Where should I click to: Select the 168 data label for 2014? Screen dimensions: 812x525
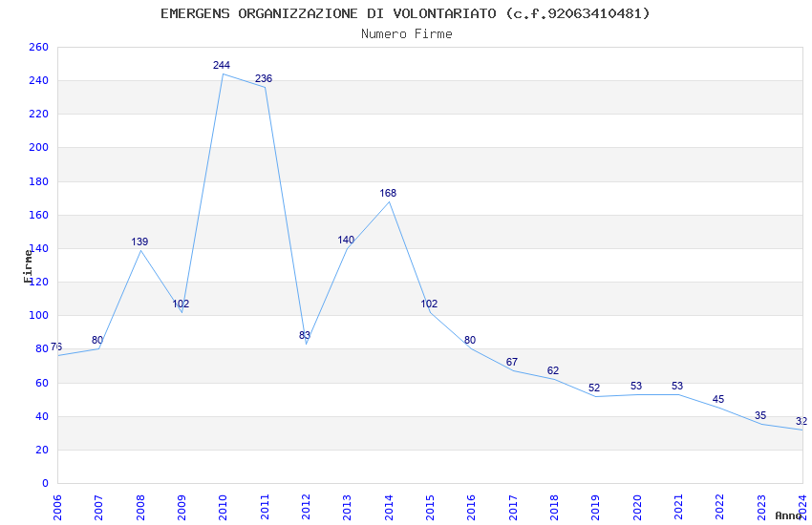click(x=388, y=193)
